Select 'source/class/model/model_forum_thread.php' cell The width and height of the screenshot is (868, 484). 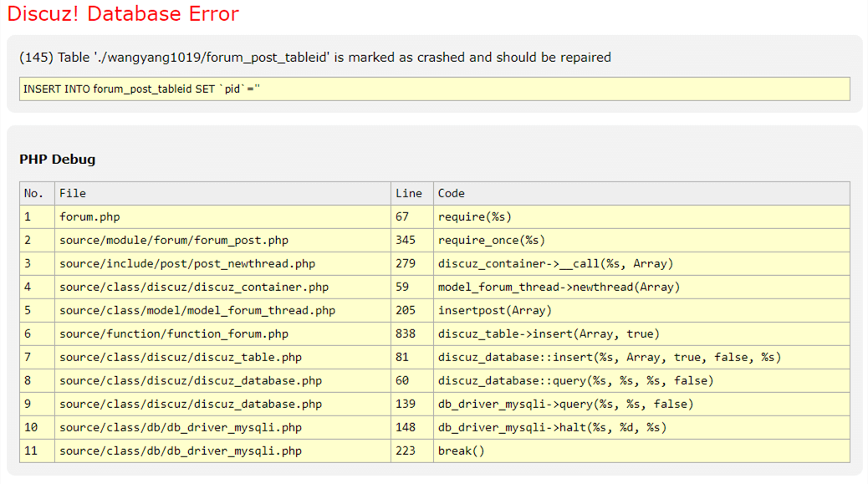[x=223, y=310]
